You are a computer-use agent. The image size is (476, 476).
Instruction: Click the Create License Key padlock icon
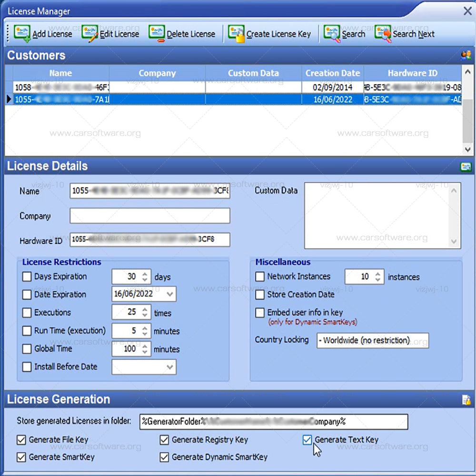(x=236, y=33)
